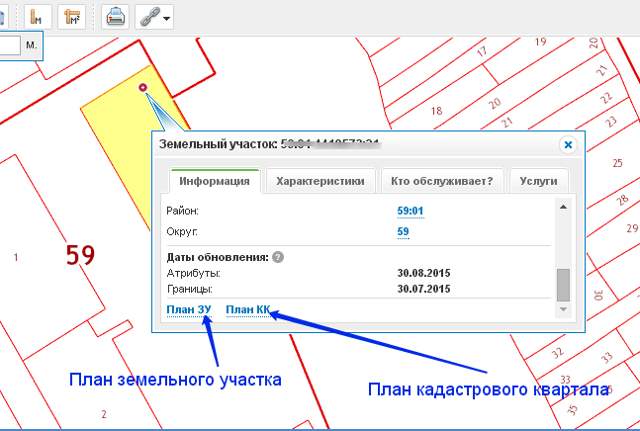Click the Район label text
The height and width of the screenshot is (431, 640).
coord(182,211)
